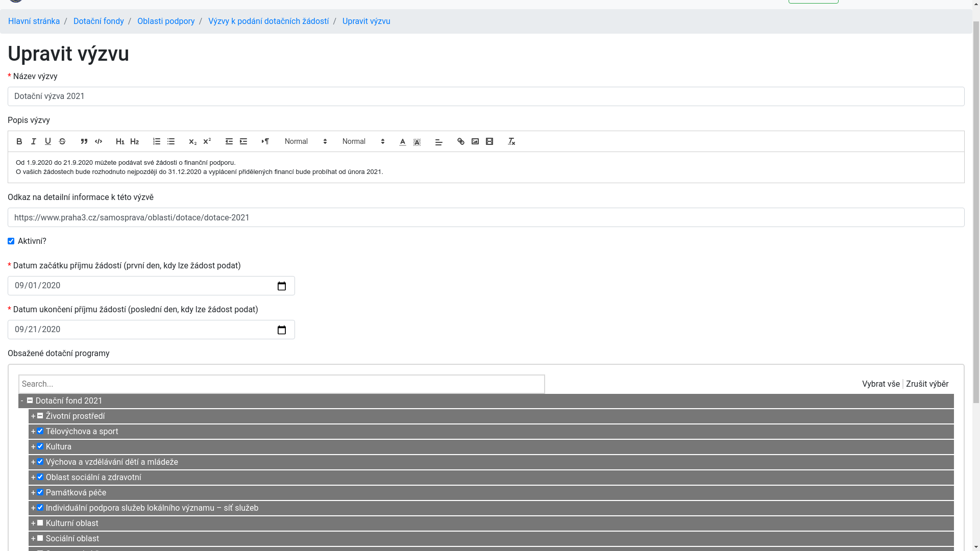The height and width of the screenshot is (551, 980).
Task: Uncheck the Aktivní? checkbox
Action: click(x=11, y=241)
